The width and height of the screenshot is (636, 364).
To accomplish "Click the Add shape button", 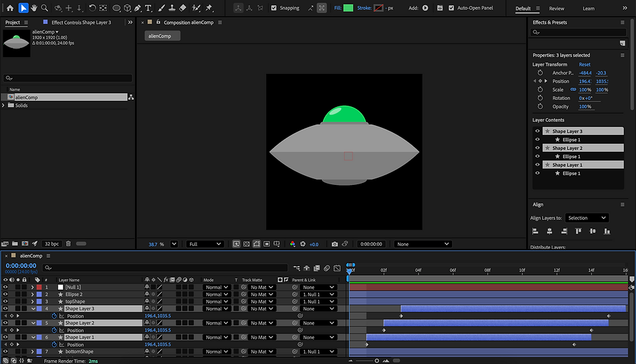I will [425, 8].
